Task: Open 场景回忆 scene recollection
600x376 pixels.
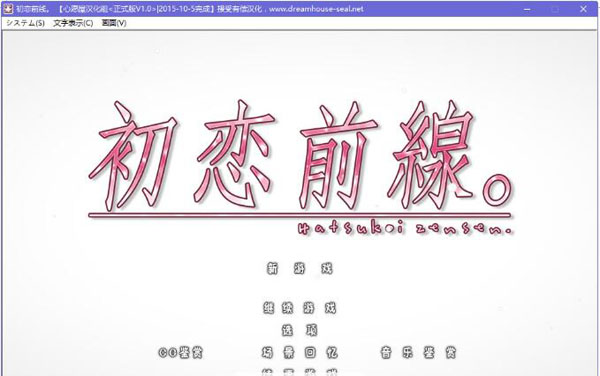Action: [x=300, y=352]
